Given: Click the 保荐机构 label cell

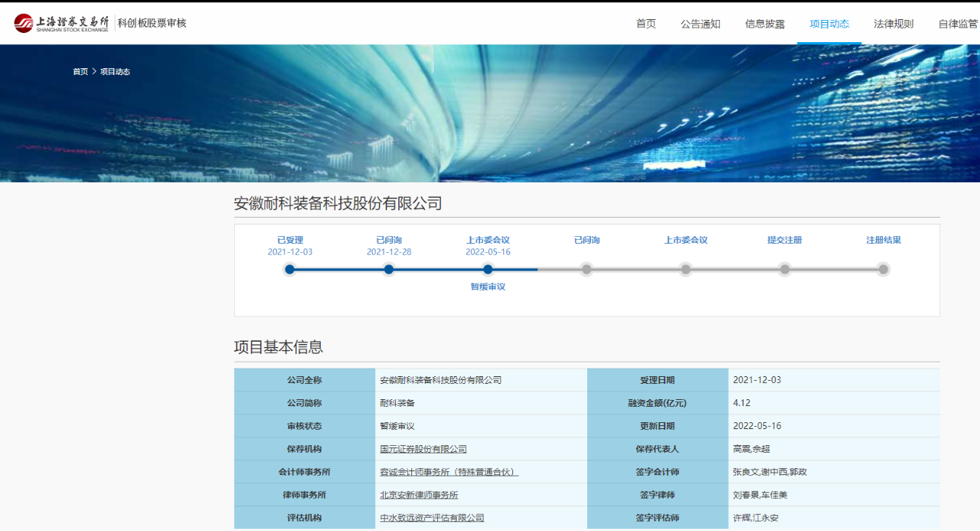Looking at the screenshot, I should click(x=305, y=449).
